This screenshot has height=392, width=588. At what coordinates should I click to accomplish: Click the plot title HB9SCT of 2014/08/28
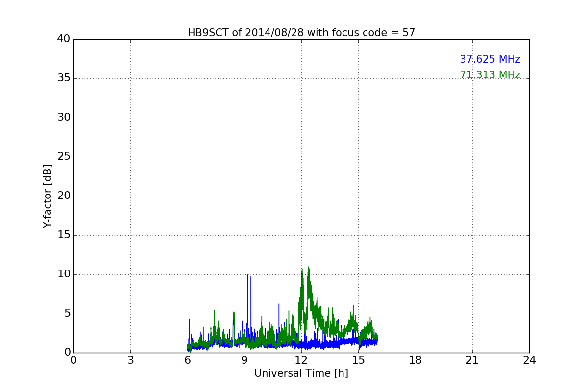point(301,33)
